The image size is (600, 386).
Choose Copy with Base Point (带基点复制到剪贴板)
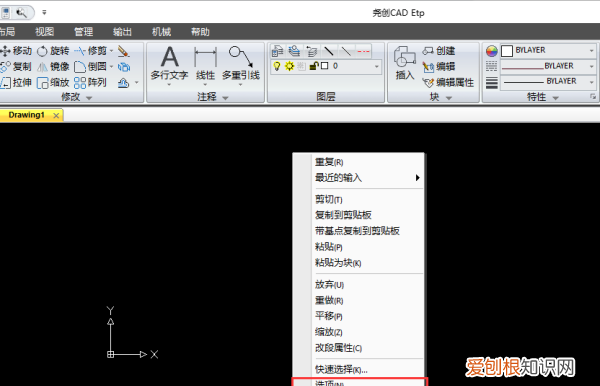click(x=358, y=231)
